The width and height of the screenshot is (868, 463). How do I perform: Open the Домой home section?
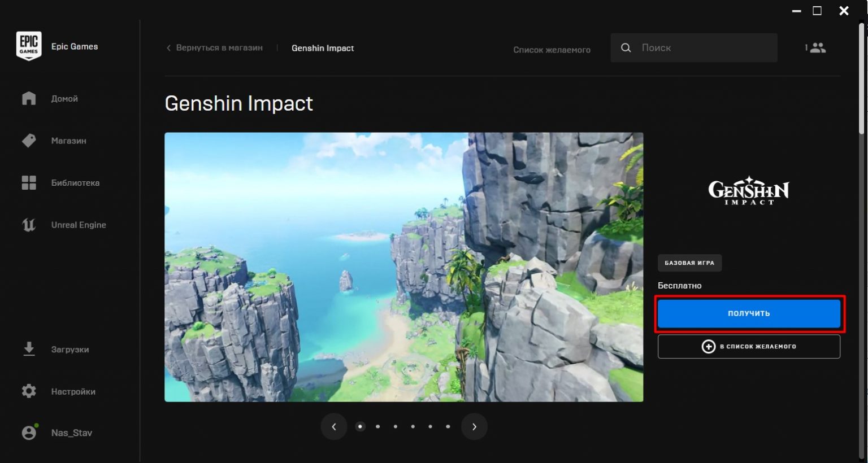tap(64, 98)
